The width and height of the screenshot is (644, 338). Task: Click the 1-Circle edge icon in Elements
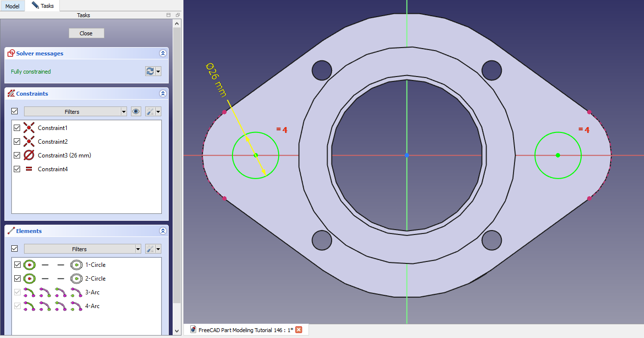point(29,264)
